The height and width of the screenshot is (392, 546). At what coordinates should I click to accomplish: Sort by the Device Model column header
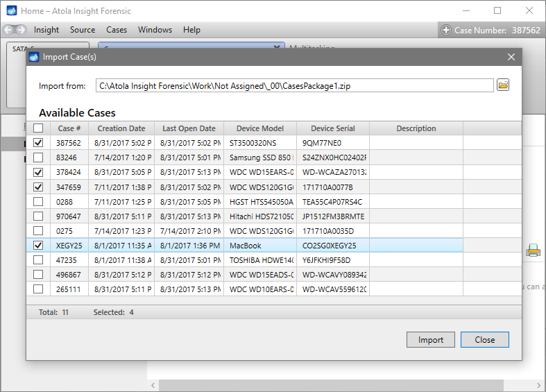(x=260, y=128)
